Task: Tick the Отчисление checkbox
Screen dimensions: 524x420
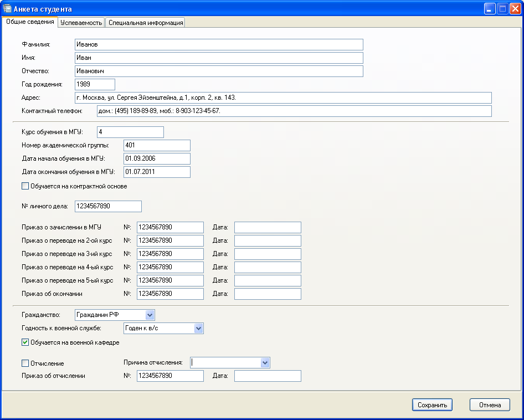Action: 25,363
